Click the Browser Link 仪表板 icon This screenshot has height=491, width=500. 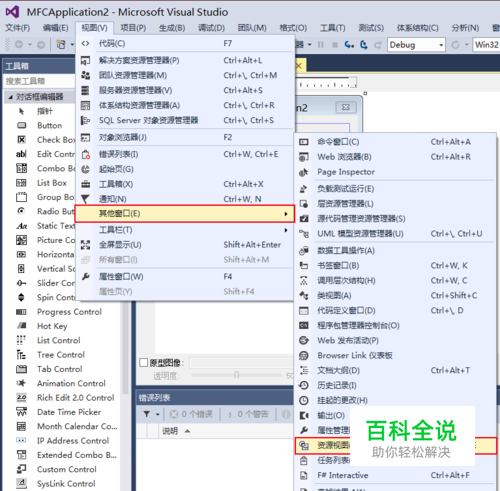(304, 355)
